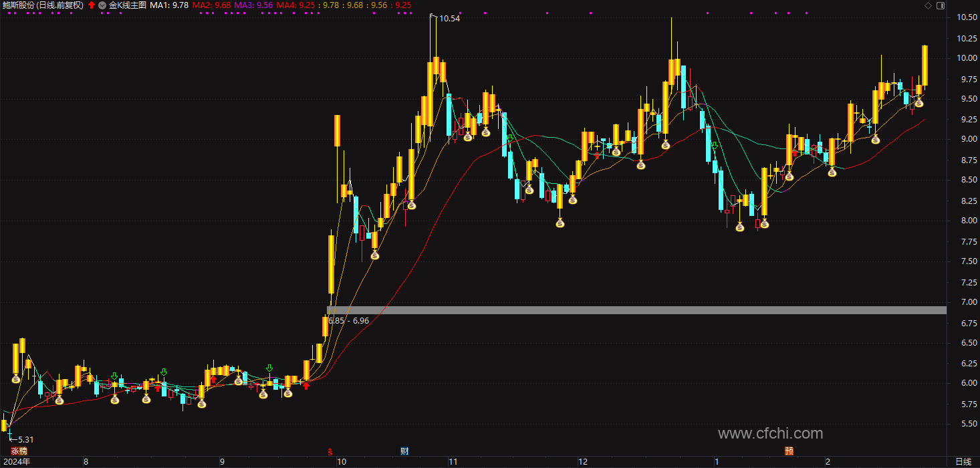The height and width of the screenshot is (468, 980).
Task: Select the gray gap band across the chart
Action: (636, 310)
